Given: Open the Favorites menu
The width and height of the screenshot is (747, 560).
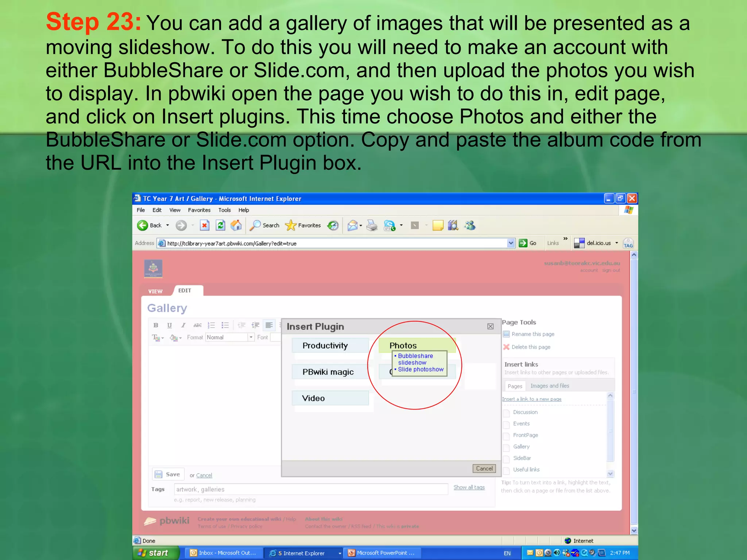Looking at the screenshot, I should [x=199, y=210].
